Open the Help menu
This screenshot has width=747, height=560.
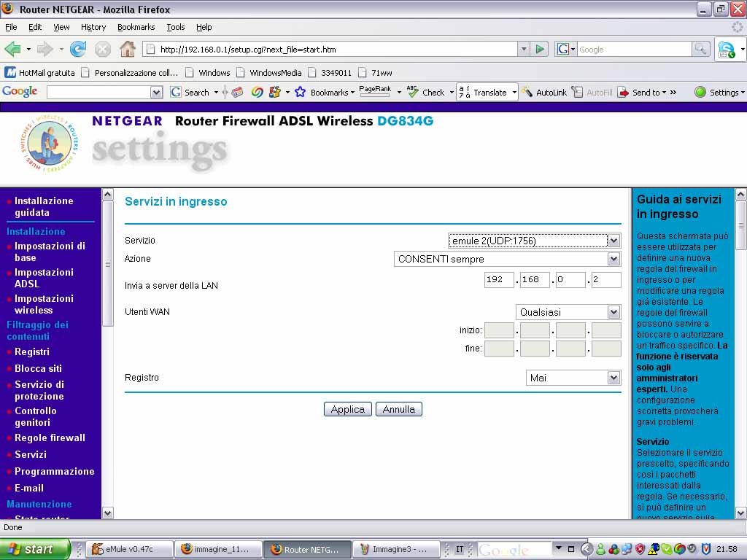204,27
